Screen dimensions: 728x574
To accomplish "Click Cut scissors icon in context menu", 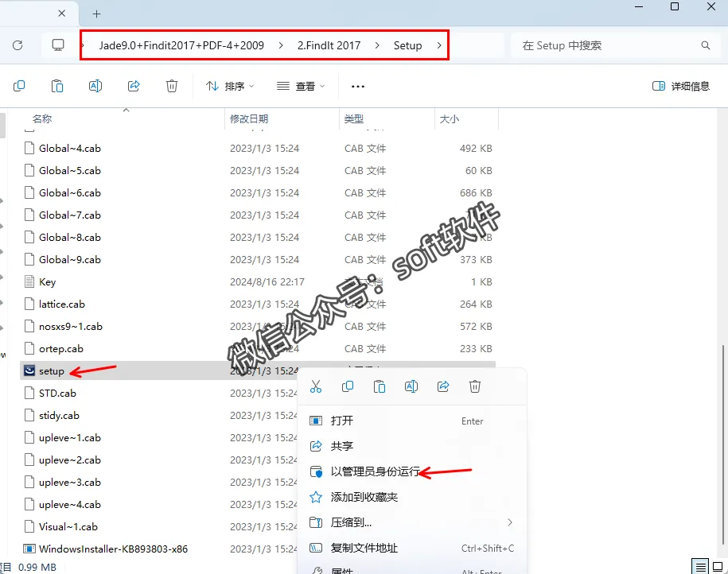I will [316, 386].
